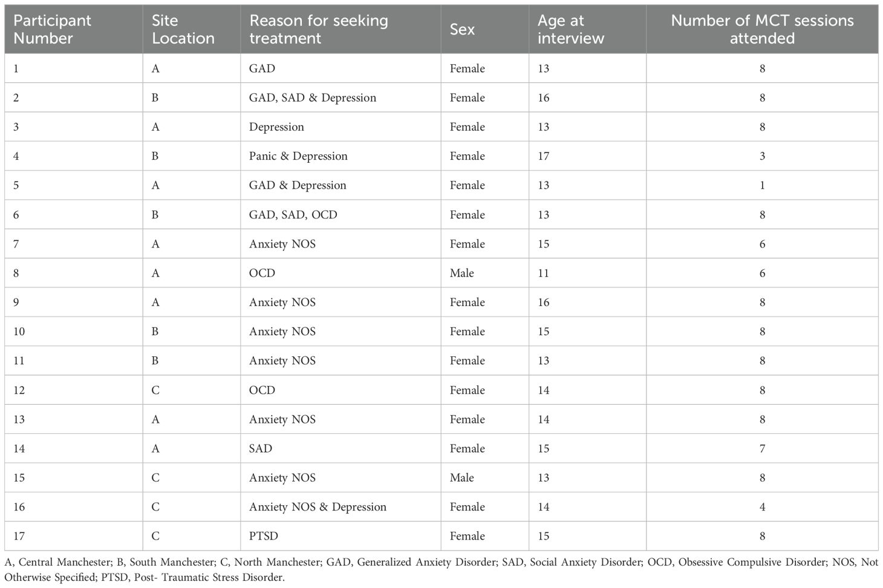Click Number of MCT sessions attended header
883x588 pixels.
pyautogui.click(x=761, y=29)
